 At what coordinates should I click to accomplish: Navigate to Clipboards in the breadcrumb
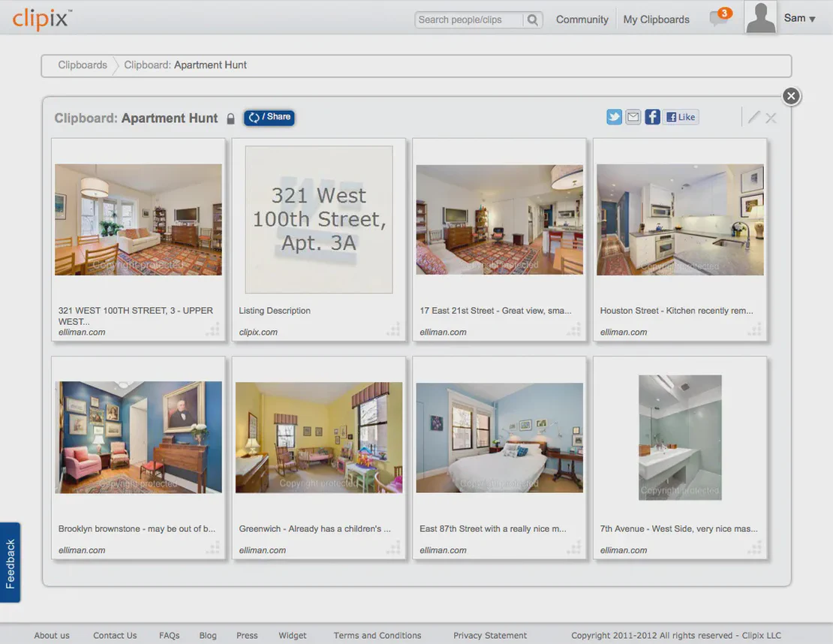tap(83, 65)
